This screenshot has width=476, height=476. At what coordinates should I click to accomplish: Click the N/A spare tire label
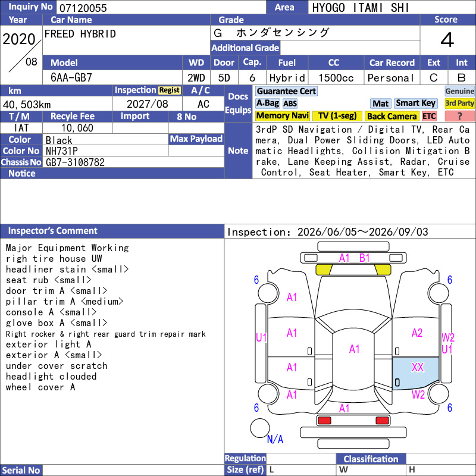tap(275, 439)
